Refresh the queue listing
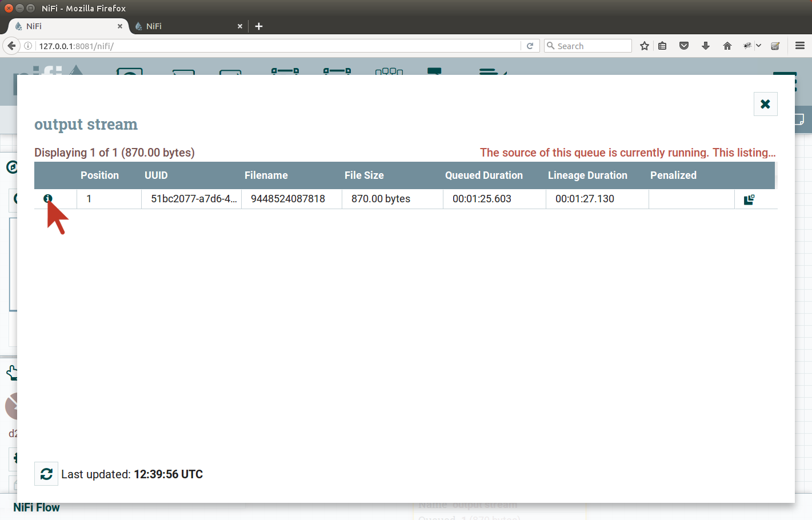This screenshot has height=520, width=812. (46, 474)
